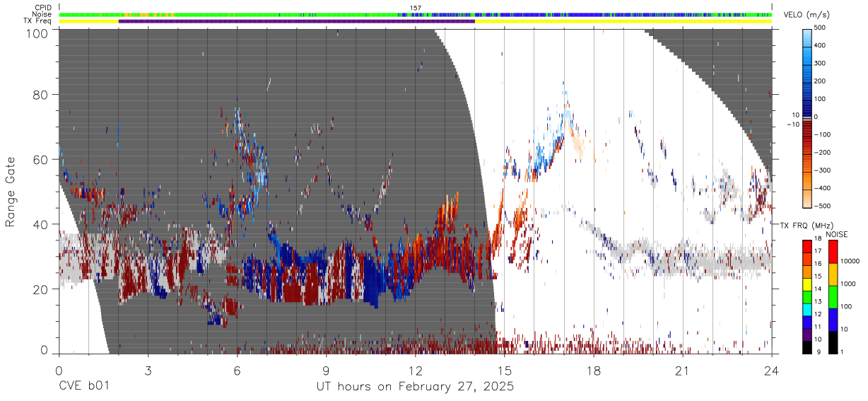
Task: Click the CPID label at top left
Action: point(42,8)
